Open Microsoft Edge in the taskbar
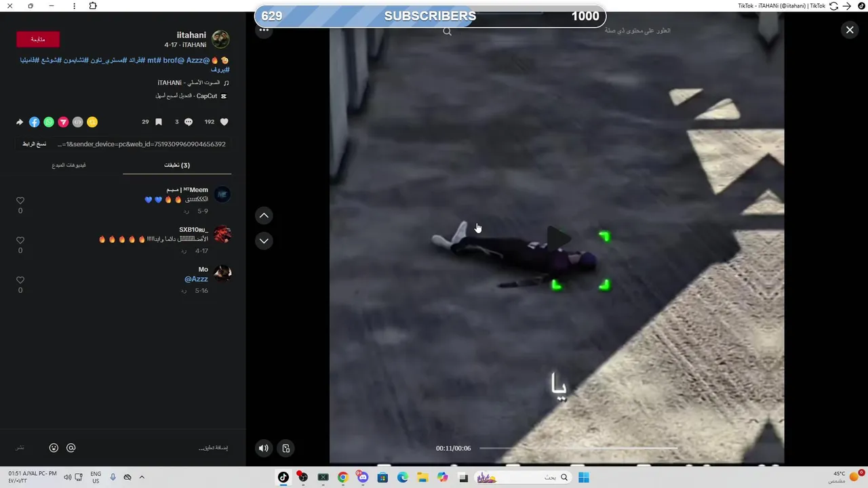Screen dimensions: 868x488 [403, 477]
